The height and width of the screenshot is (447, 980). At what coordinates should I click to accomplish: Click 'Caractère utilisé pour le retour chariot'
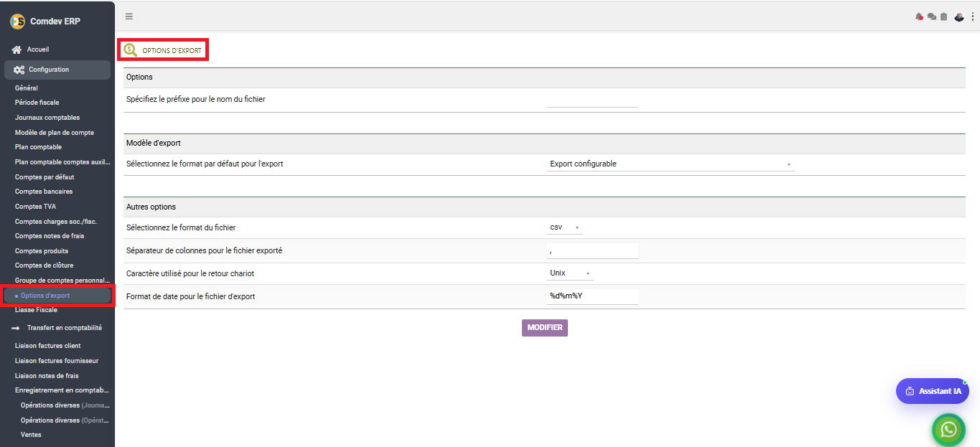coord(190,273)
